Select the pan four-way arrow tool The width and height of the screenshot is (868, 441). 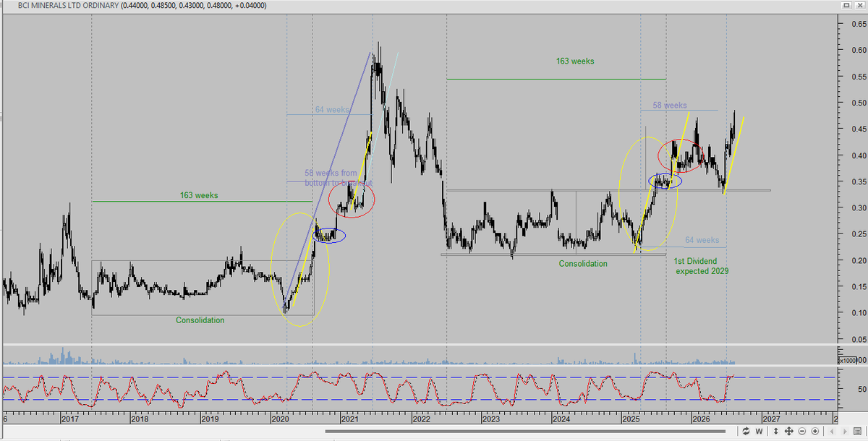789,431
